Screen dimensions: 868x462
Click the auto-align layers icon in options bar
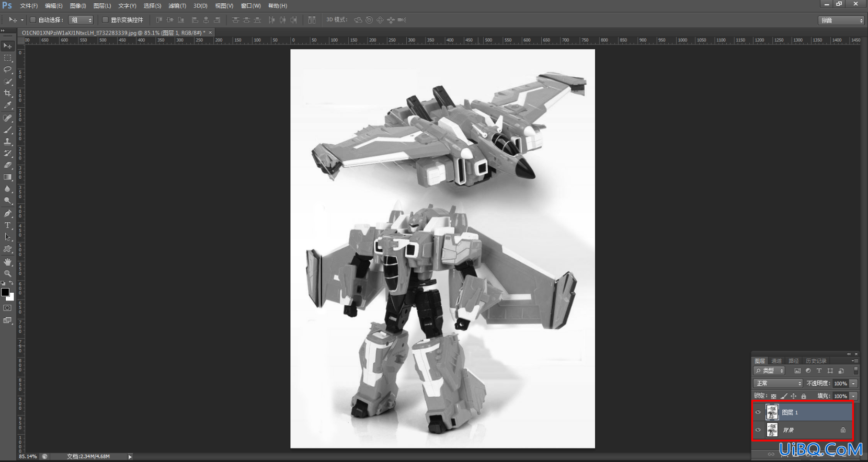[x=312, y=20]
